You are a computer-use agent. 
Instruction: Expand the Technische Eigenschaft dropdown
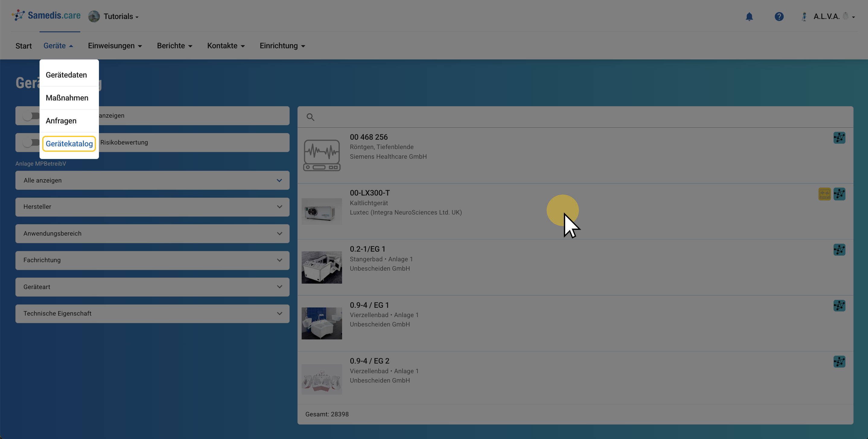(x=152, y=314)
